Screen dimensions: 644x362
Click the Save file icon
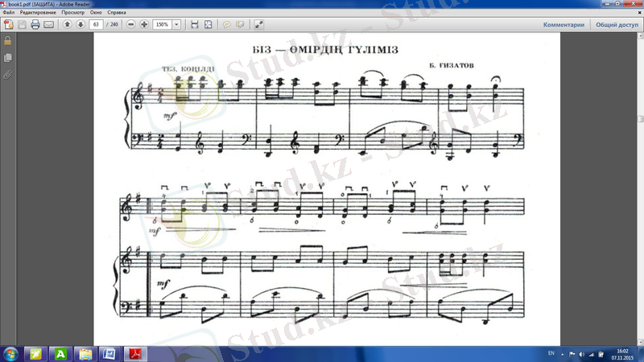[22, 25]
